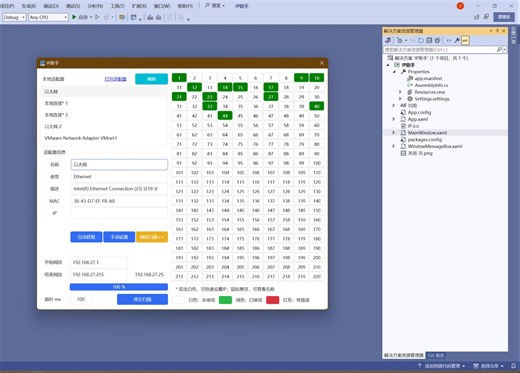Viewport: 520px width, 373px height.
Task: Click the Start Without Debugging outline arrow
Action: pyautogui.click(x=97, y=17)
